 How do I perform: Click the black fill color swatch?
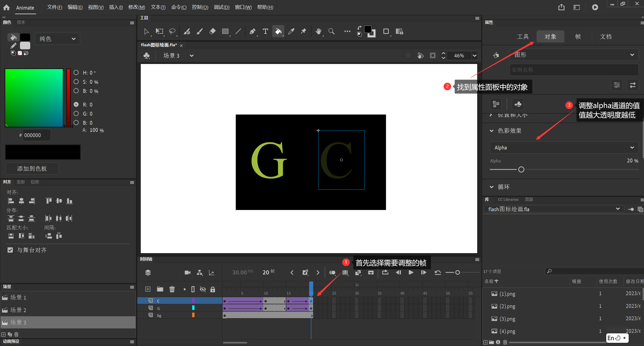click(25, 37)
